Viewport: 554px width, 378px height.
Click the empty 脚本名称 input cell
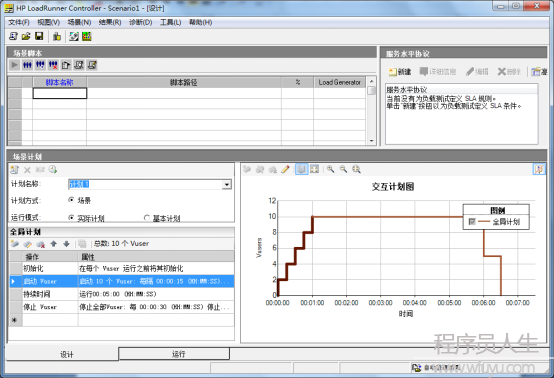[59, 93]
